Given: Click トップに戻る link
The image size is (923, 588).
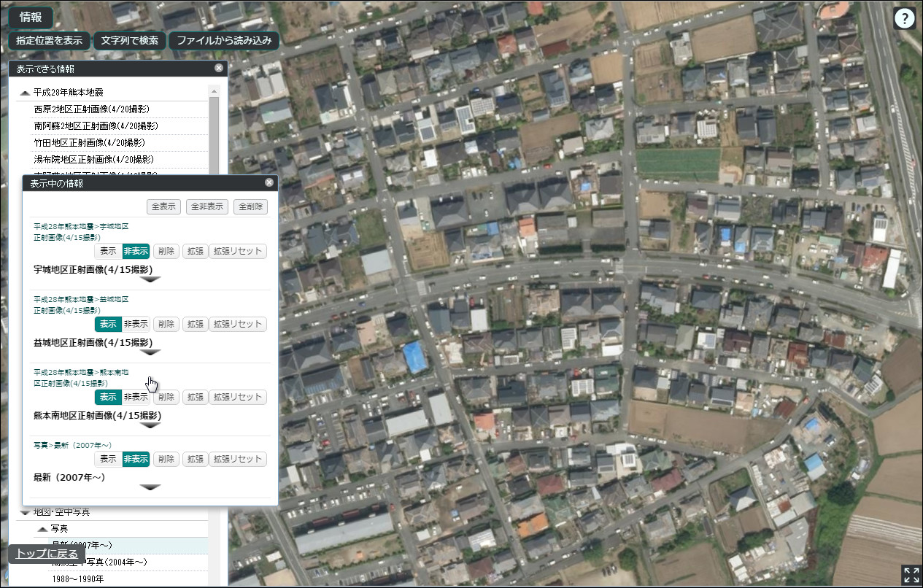Looking at the screenshot, I should (x=47, y=553).
